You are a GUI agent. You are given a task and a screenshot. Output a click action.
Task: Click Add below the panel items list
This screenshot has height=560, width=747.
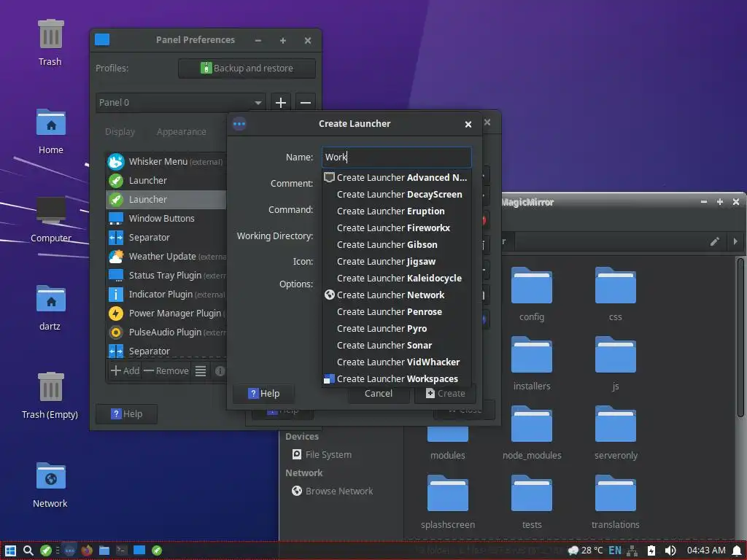coord(125,371)
